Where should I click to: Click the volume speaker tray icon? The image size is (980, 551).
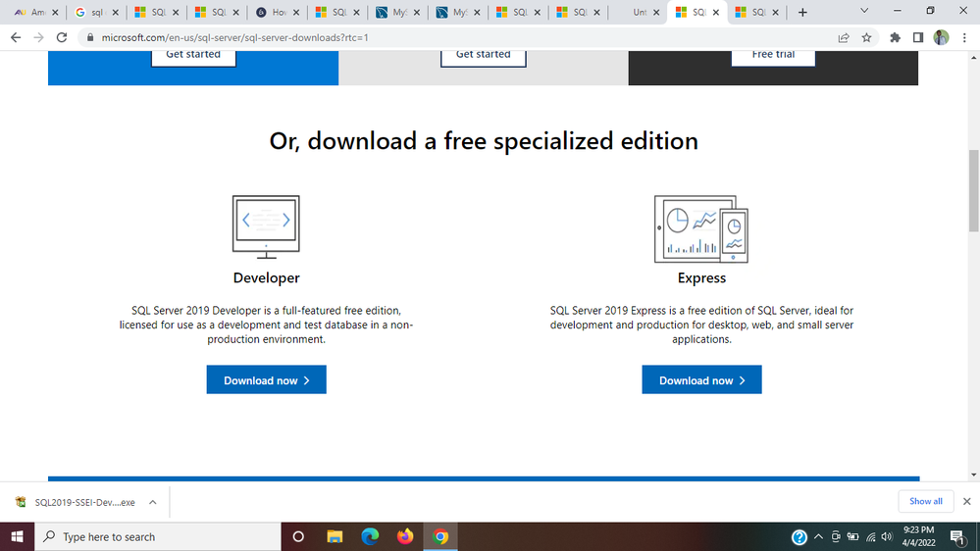(887, 536)
